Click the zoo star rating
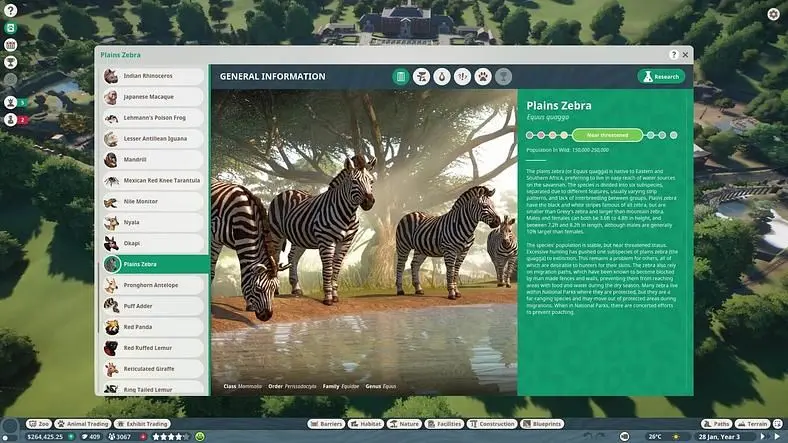 (x=171, y=437)
